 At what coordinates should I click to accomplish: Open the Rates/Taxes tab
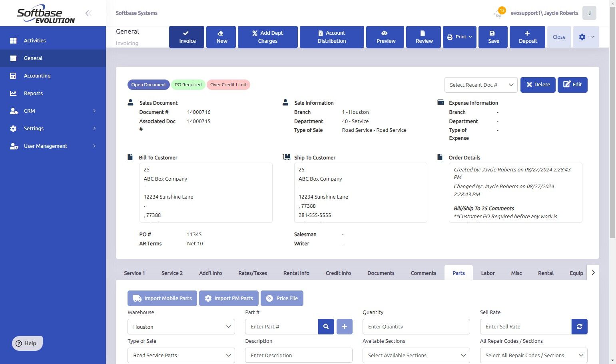click(253, 273)
